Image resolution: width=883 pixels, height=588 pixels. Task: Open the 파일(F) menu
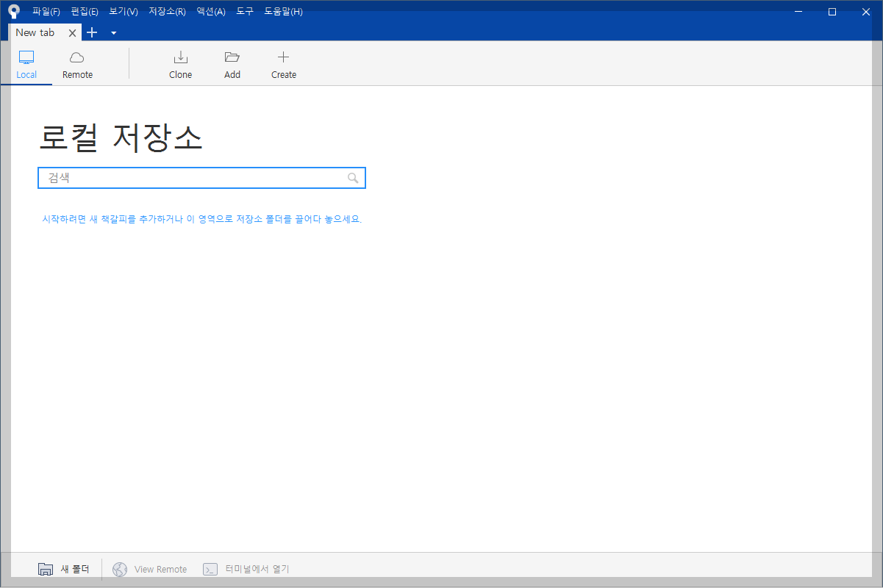coord(46,12)
